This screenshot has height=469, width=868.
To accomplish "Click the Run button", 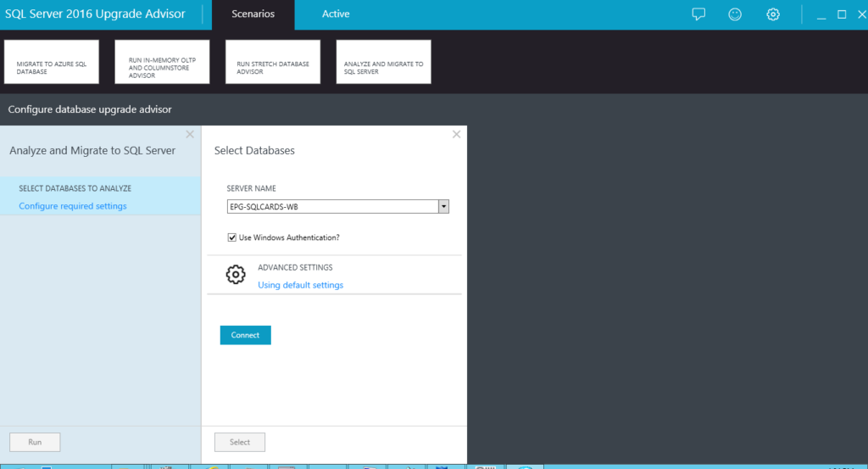I will coord(35,442).
